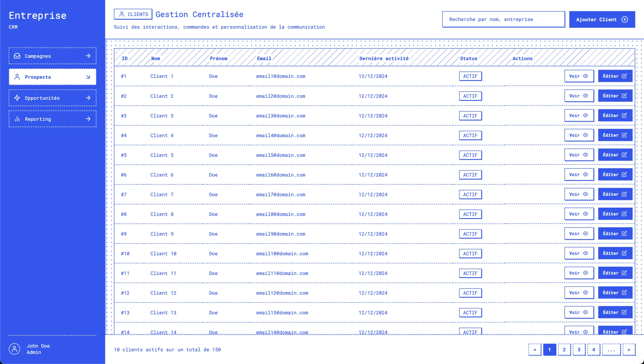
Task: Click the bar chart icon for Reporting
Action: click(x=17, y=119)
